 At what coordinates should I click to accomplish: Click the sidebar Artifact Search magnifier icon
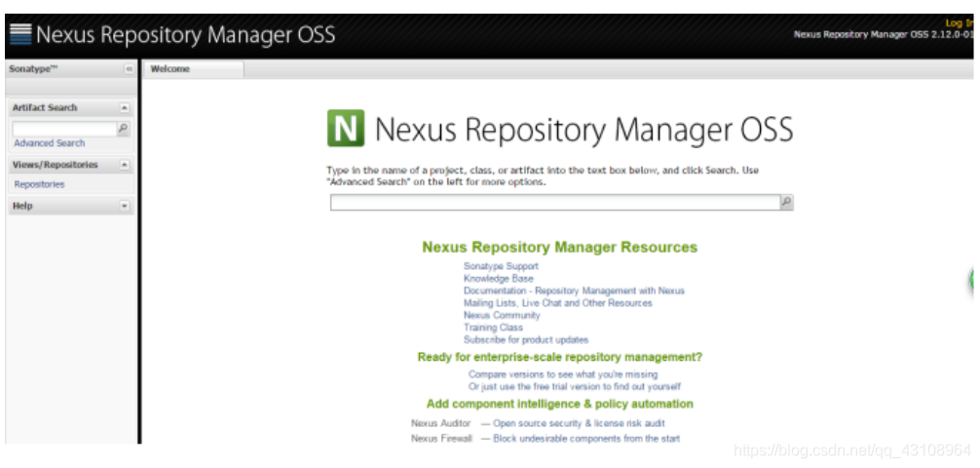[x=123, y=129]
